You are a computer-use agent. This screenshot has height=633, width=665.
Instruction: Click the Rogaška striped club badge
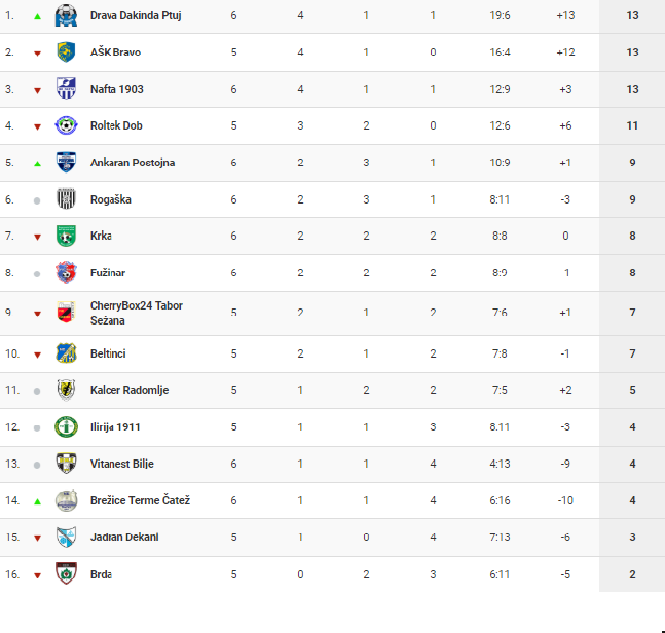click(x=66, y=199)
